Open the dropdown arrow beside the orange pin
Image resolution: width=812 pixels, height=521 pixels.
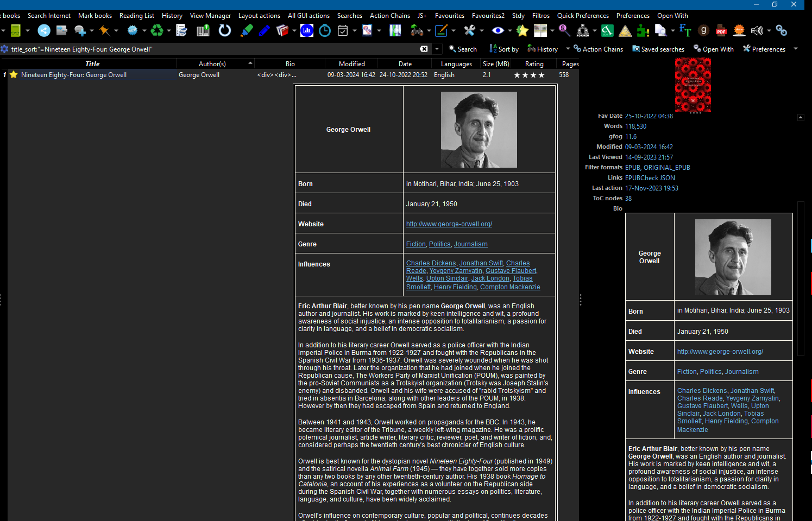click(x=116, y=31)
